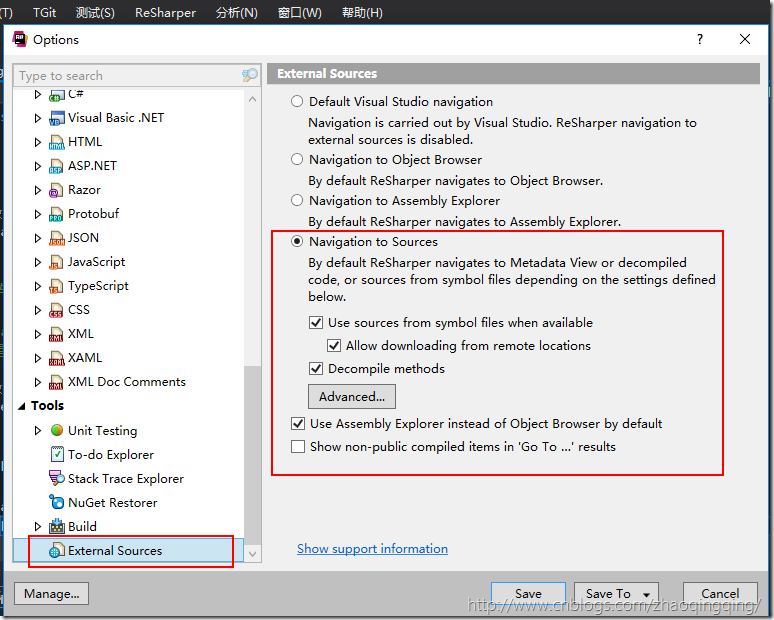This screenshot has height=620, width=774.
Task: Click the External Sources globe icon
Action: coord(56,551)
